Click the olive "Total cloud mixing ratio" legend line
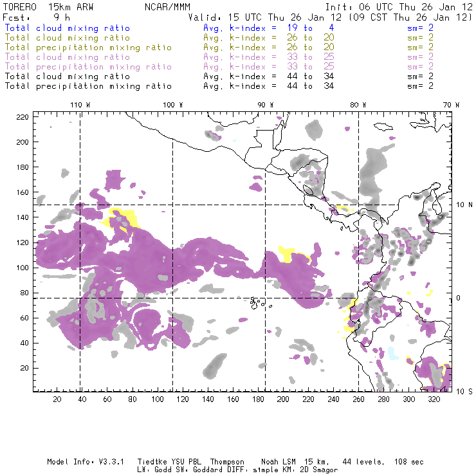Viewport: 476px width, 476px height. pos(68,38)
